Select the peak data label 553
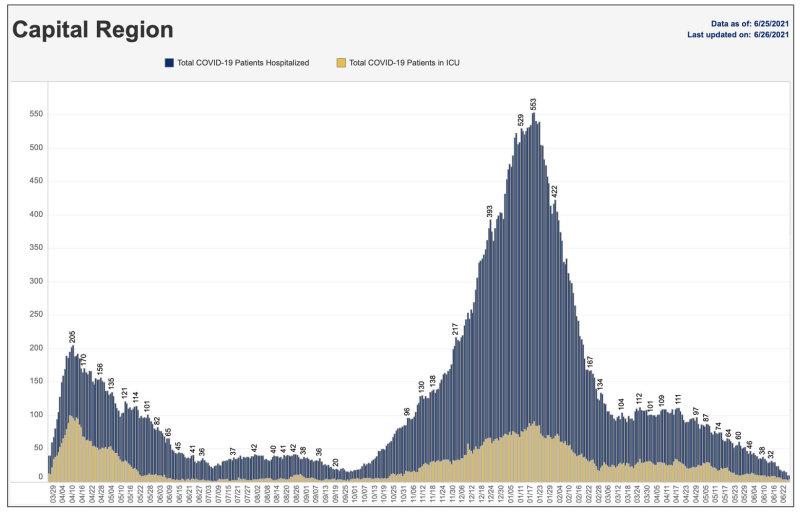Screen dimensions: 800x513 533,104
